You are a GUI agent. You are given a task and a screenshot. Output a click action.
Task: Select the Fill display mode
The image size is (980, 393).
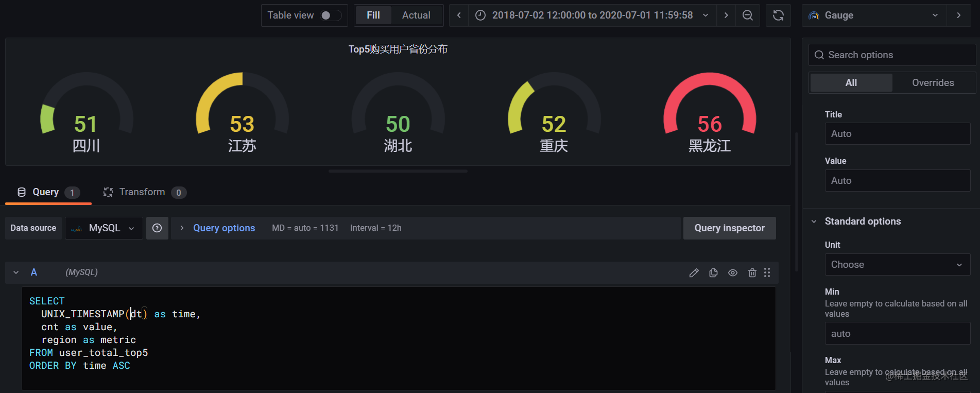coord(373,15)
